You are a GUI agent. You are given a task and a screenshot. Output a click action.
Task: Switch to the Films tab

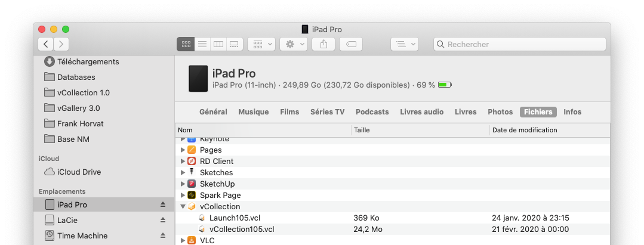tap(289, 112)
